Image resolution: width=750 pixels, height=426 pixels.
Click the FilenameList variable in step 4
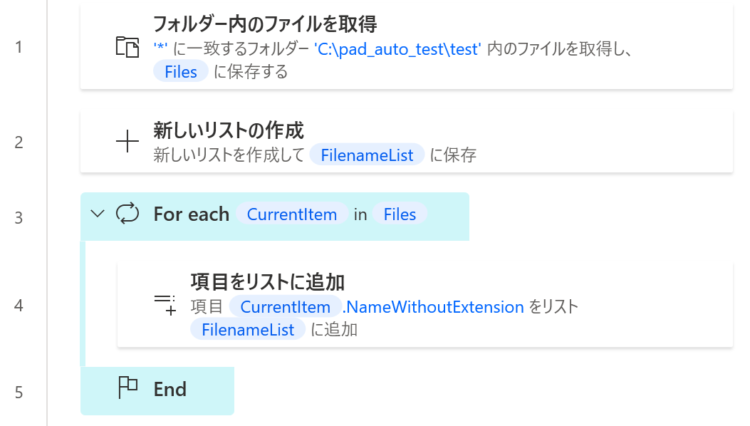pos(248,329)
